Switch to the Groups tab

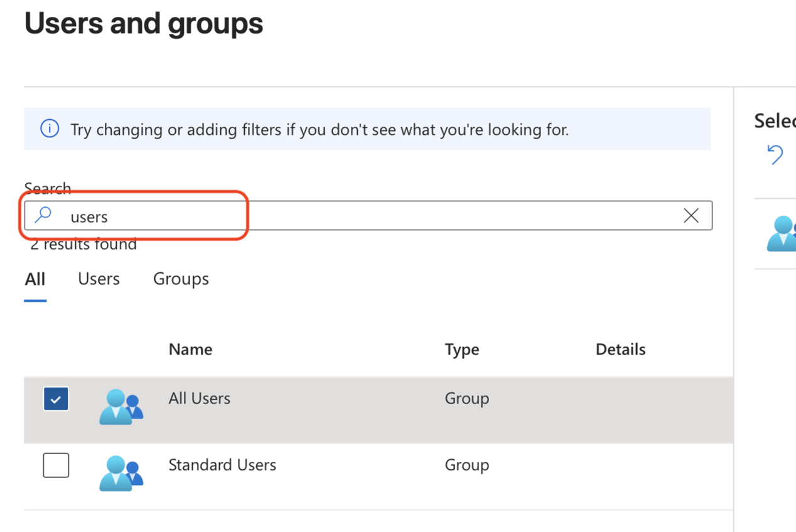pyautogui.click(x=181, y=279)
